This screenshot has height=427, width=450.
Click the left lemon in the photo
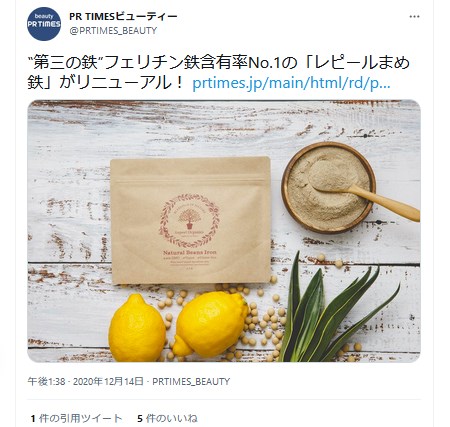point(137,328)
